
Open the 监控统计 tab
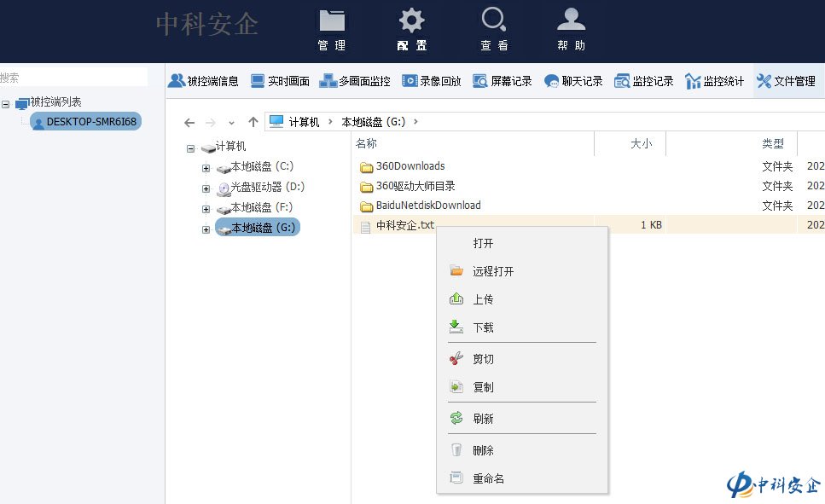715,81
